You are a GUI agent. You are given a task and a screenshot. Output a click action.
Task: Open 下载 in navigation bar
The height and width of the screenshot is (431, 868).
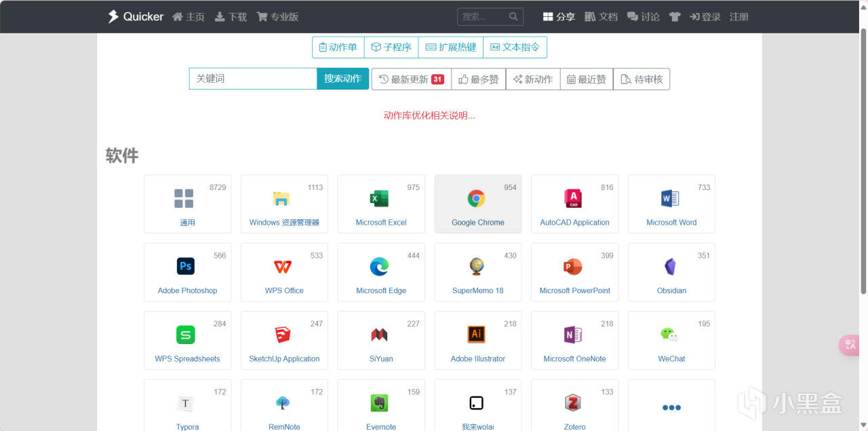click(x=231, y=17)
